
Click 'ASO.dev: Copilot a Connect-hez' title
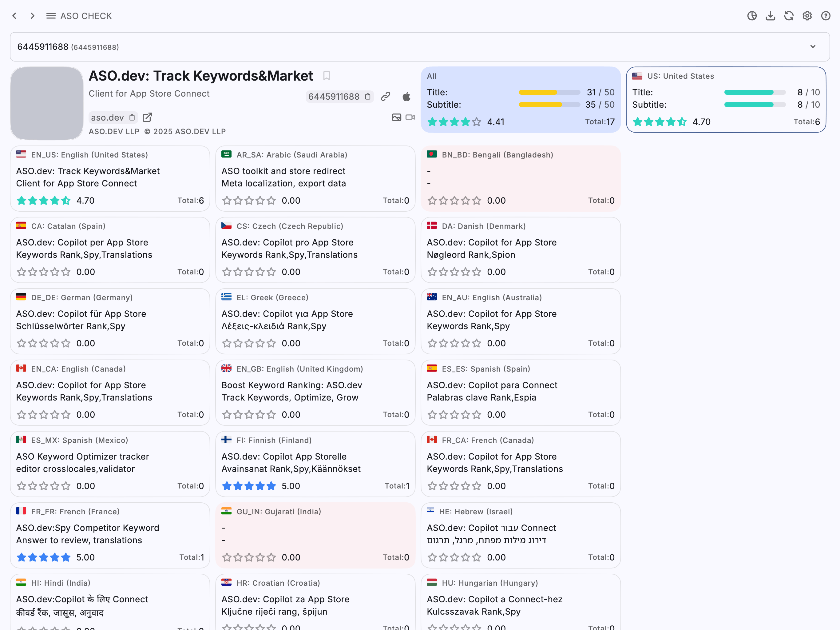tap(494, 599)
